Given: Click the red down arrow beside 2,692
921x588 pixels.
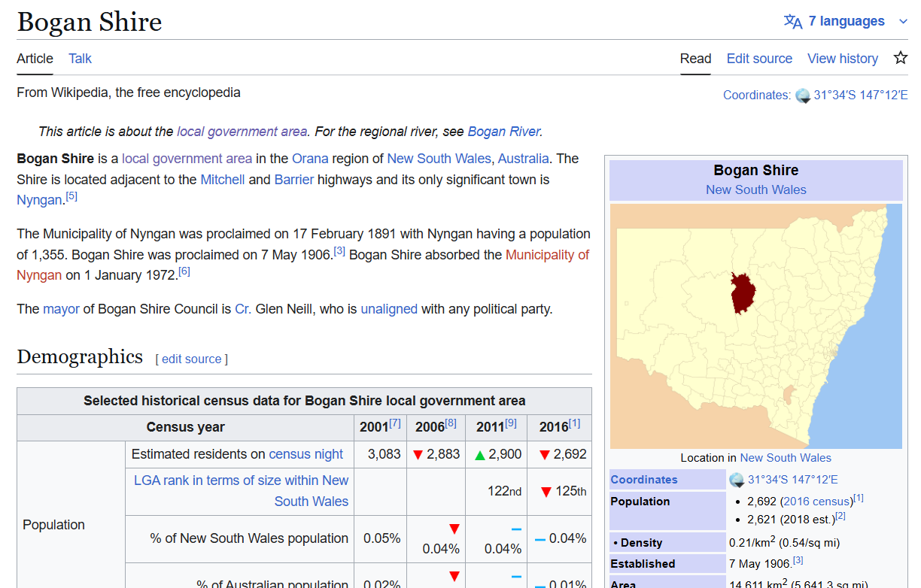Looking at the screenshot, I should (x=545, y=455).
